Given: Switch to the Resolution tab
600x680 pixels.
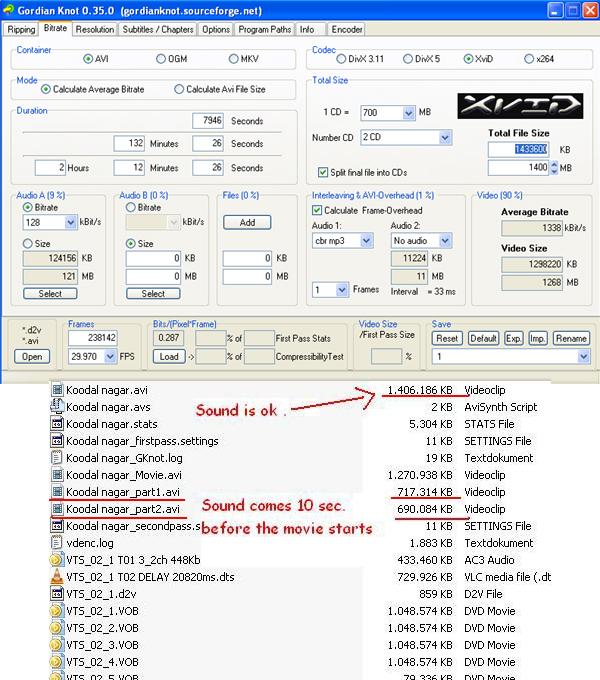Looking at the screenshot, I should [x=95, y=29].
